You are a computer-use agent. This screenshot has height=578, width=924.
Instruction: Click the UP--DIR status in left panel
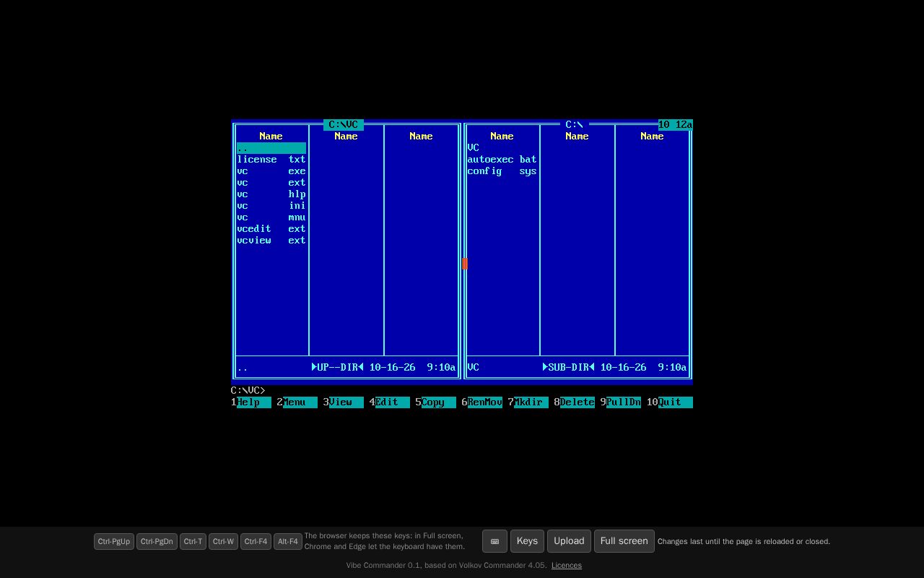[x=338, y=367]
